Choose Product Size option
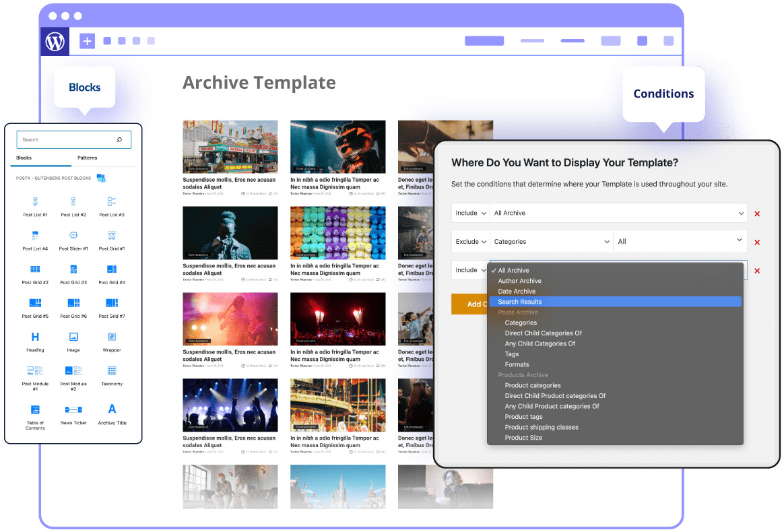The height and width of the screenshot is (532, 784). pos(615,438)
